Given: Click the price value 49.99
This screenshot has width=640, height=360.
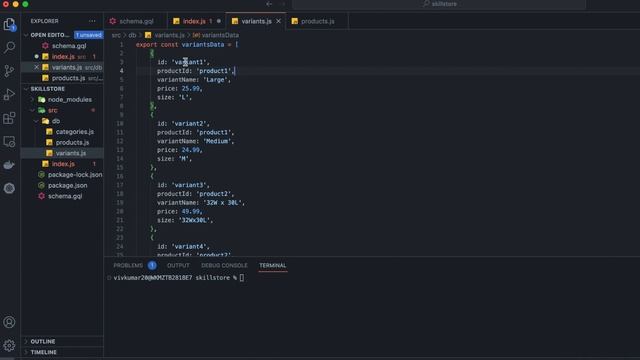Looking at the screenshot, I should (191, 211).
